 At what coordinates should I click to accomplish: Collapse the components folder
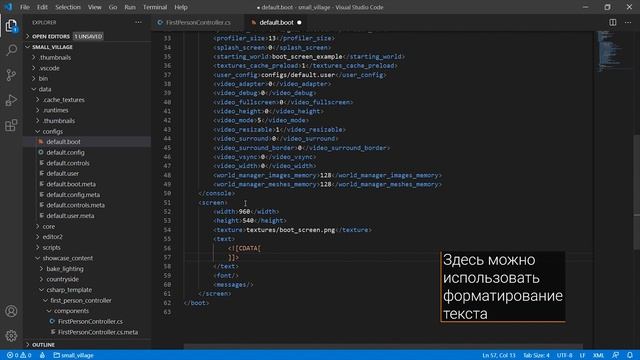pyautogui.click(x=71, y=311)
